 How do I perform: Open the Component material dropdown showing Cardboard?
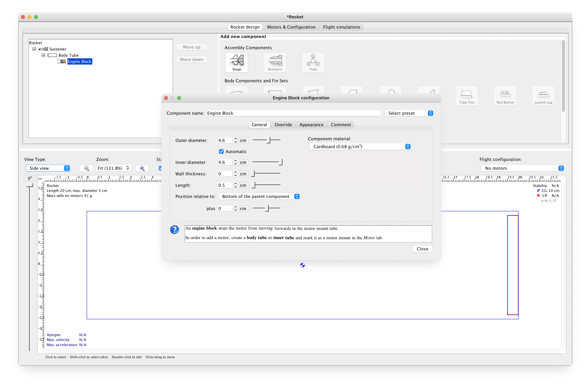[x=360, y=146]
